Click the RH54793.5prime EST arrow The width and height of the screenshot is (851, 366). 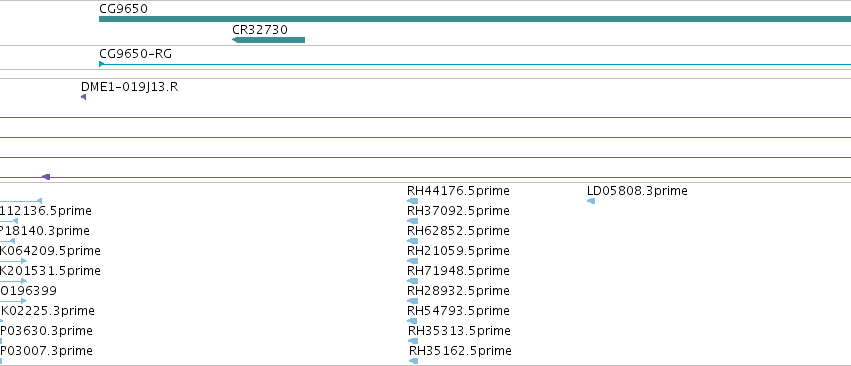click(x=412, y=321)
